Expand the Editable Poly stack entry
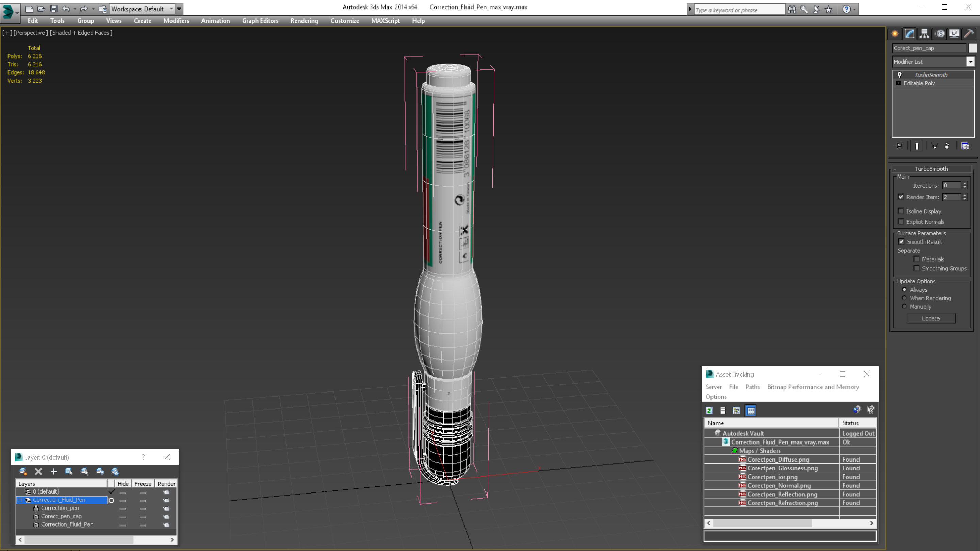 pyautogui.click(x=898, y=83)
